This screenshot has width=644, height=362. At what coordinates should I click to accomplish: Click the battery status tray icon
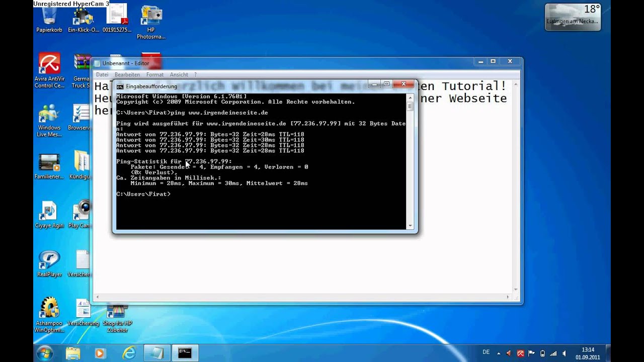542,353
